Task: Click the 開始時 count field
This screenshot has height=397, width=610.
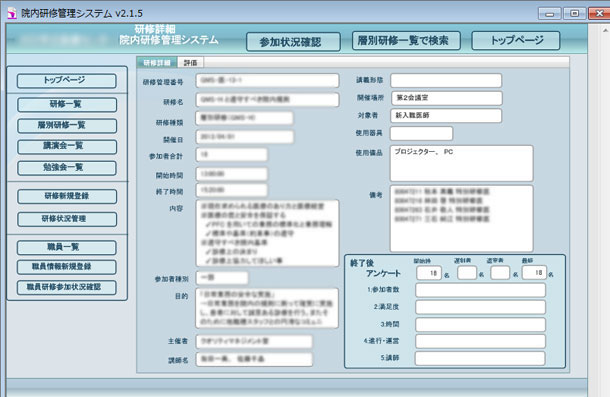Action: click(x=429, y=273)
